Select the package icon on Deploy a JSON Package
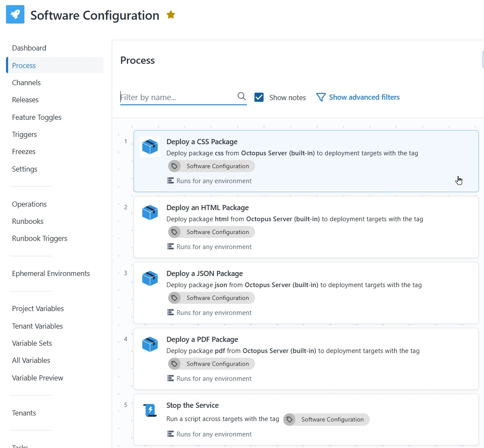The image size is (484, 448). [x=150, y=278]
